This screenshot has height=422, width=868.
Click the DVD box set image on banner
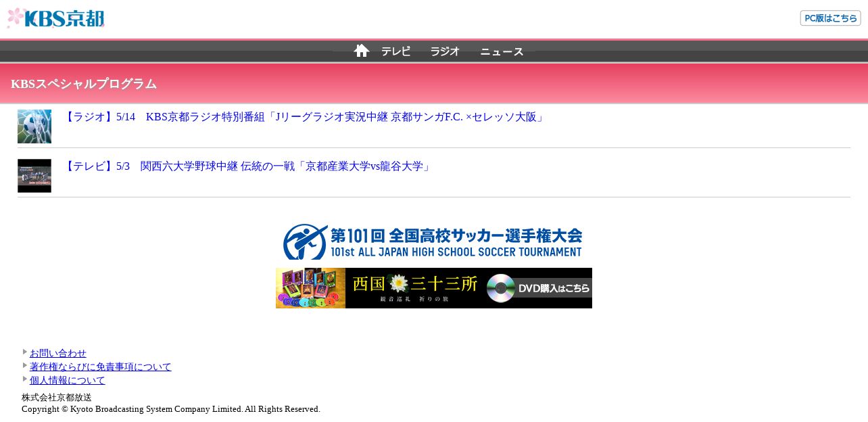coord(310,288)
